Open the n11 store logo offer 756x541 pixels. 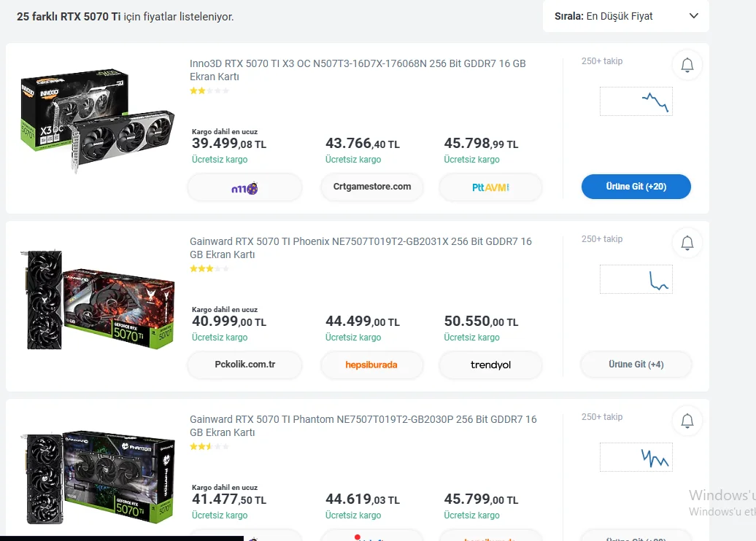coord(244,188)
